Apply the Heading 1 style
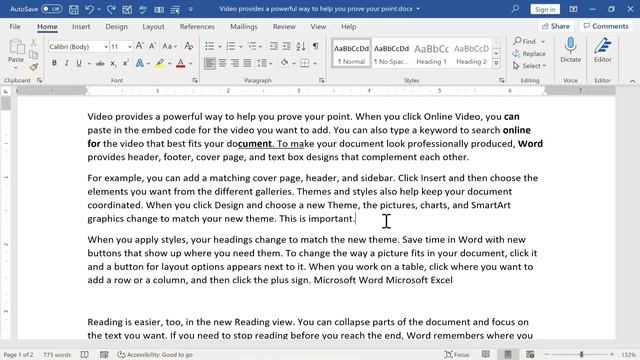 point(431,53)
